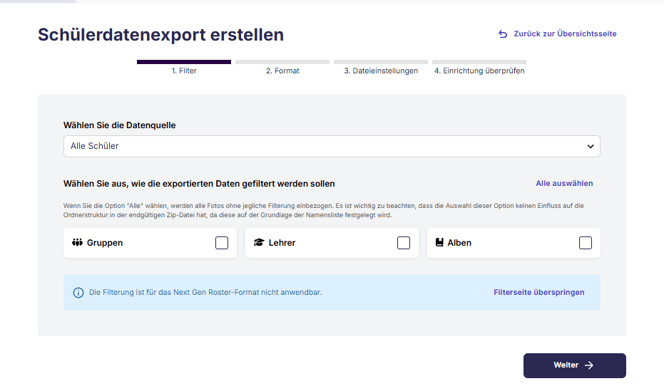Check the Alben filter checkbox
Viewport: 664px width, 391px height.
click(585, 243)
